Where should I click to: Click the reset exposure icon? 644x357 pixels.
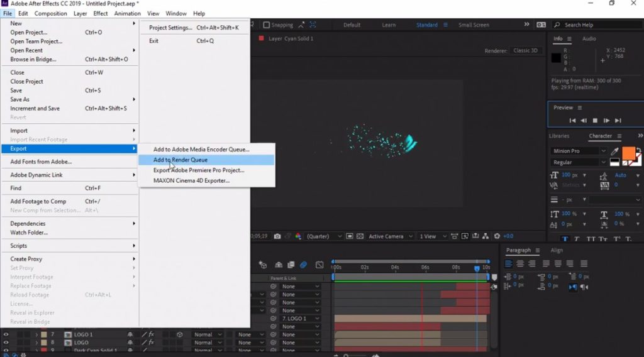point(497,236)
